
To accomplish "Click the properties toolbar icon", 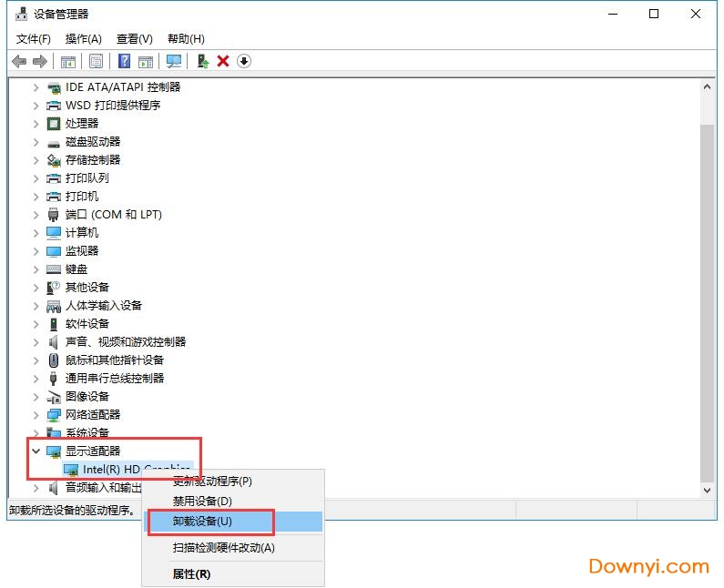I will 96,61.
